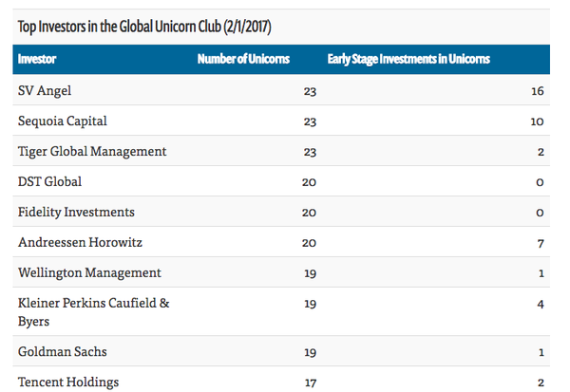The width and height of the screenshot is (570, 392).
Task: Select the Goldman Sachs investor name
Action: pos(62,352)
